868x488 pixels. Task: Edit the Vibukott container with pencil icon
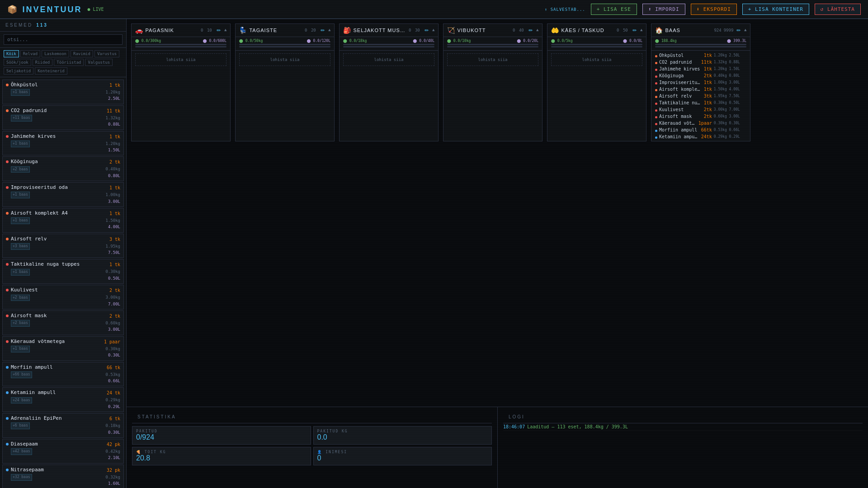(531, 30)
